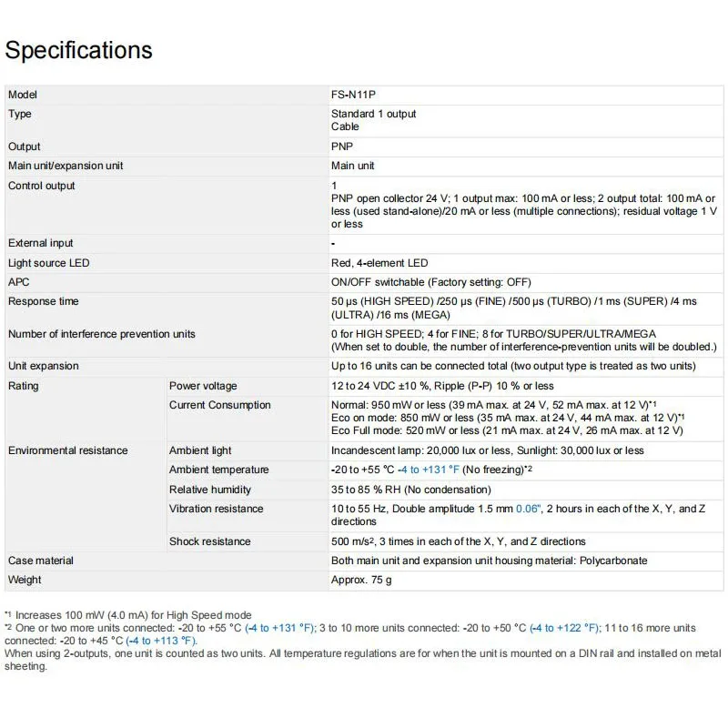Click the Red, 4-element LED value
The width and height of the screenshot is (728, 728).
click(x=379, y=263)
